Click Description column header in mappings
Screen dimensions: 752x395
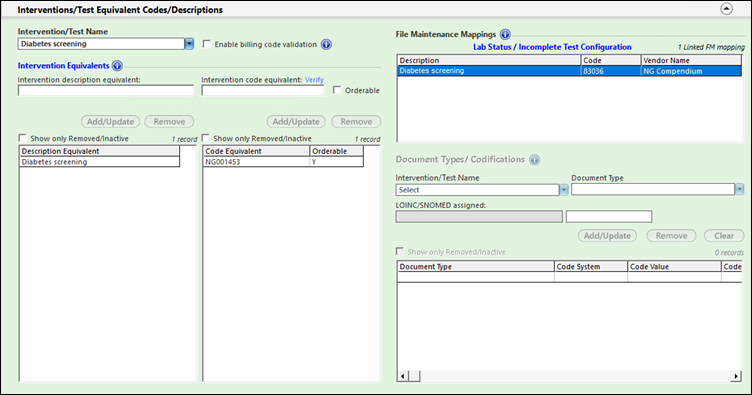(x=489, y=60)
